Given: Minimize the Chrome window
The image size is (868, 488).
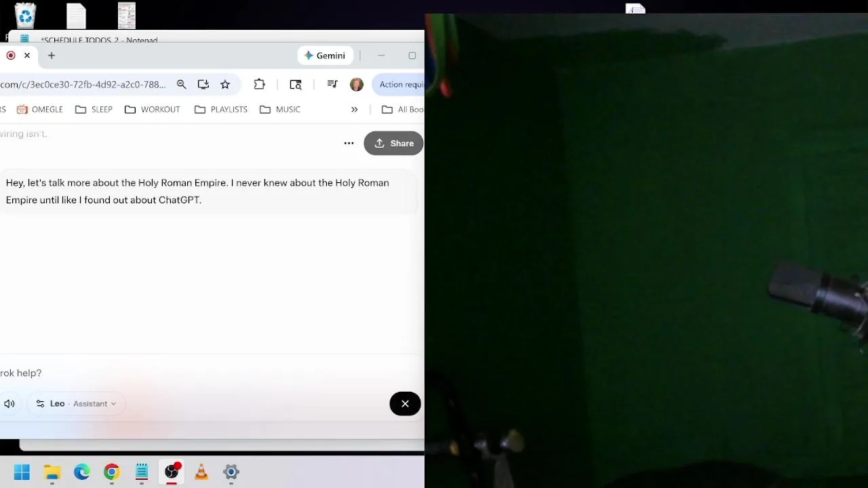Looking at the screenshot, I should pyautogui.click(x=381, y=56).
